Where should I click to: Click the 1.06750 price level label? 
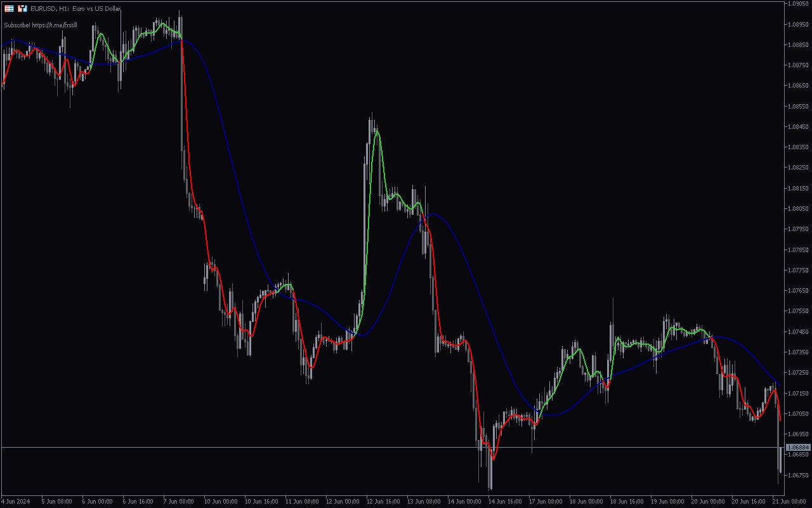pos(798,475)
